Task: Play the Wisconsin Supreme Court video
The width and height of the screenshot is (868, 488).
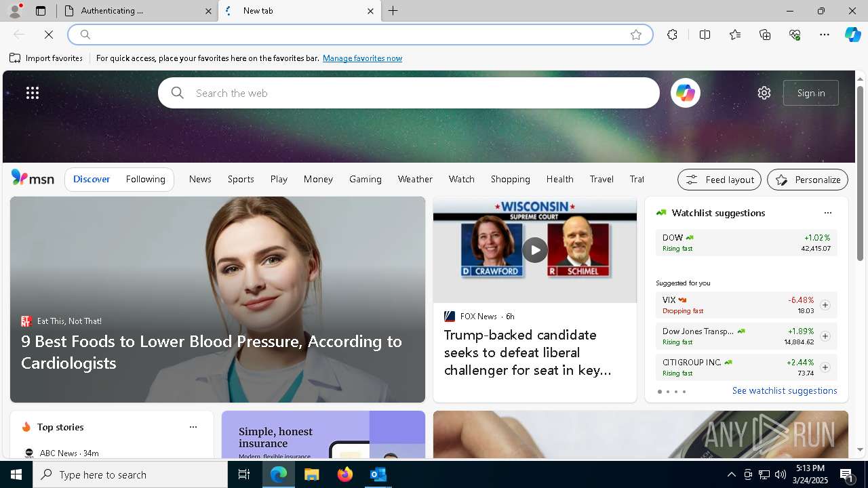Action: pos(534,250)
